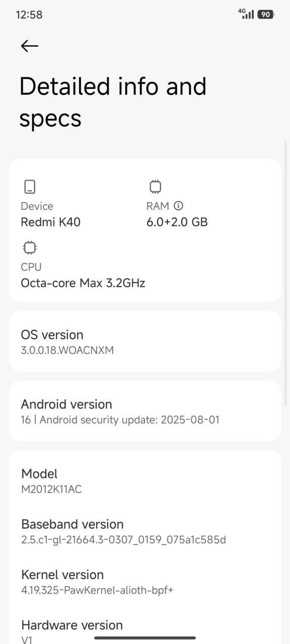Tap the bottom navigation gesture bar
Viewport: 290px width, 644px height.
coord(145,638)
